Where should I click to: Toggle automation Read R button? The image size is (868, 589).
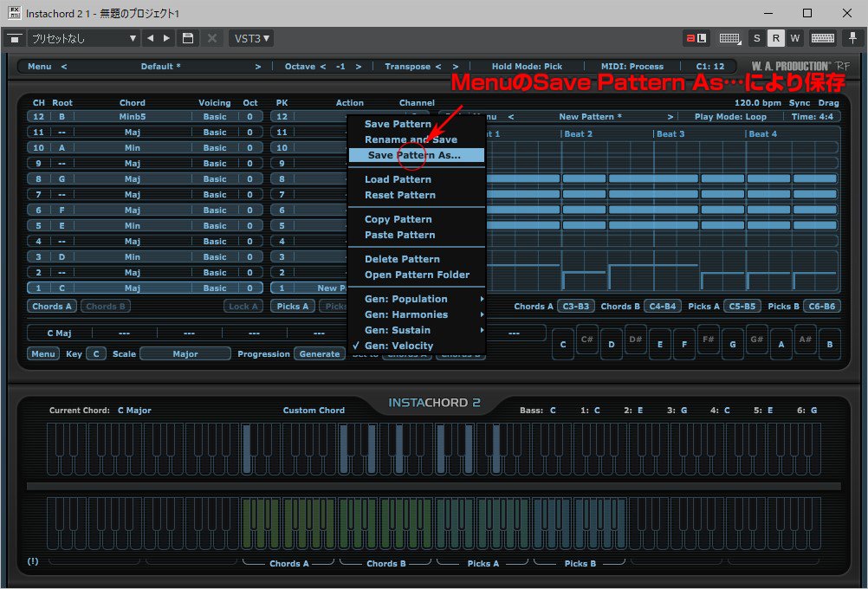coord(775,38)
